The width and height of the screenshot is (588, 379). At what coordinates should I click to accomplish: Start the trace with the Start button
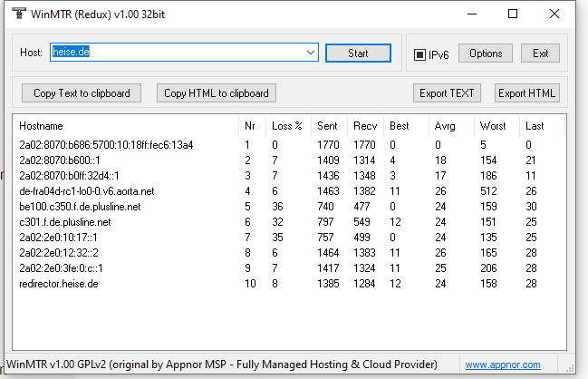(x=358, y=53)
